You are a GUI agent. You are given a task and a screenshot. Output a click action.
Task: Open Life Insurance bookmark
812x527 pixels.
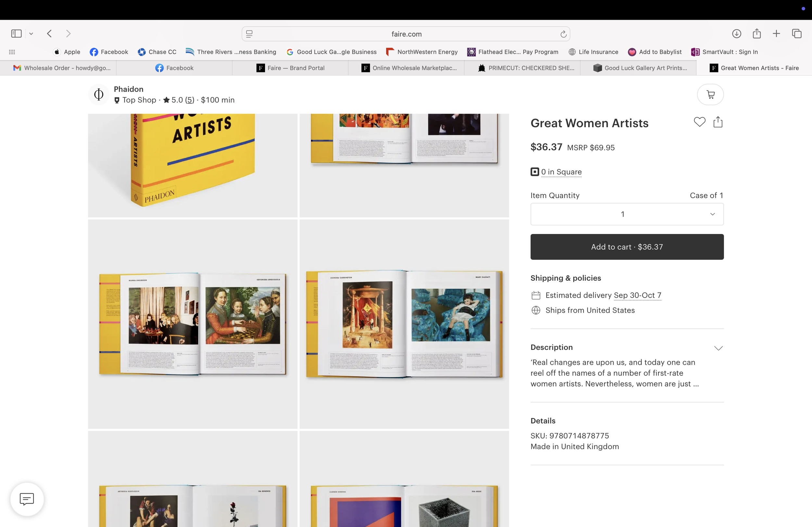pyautogui.click(x=593, y=52)
